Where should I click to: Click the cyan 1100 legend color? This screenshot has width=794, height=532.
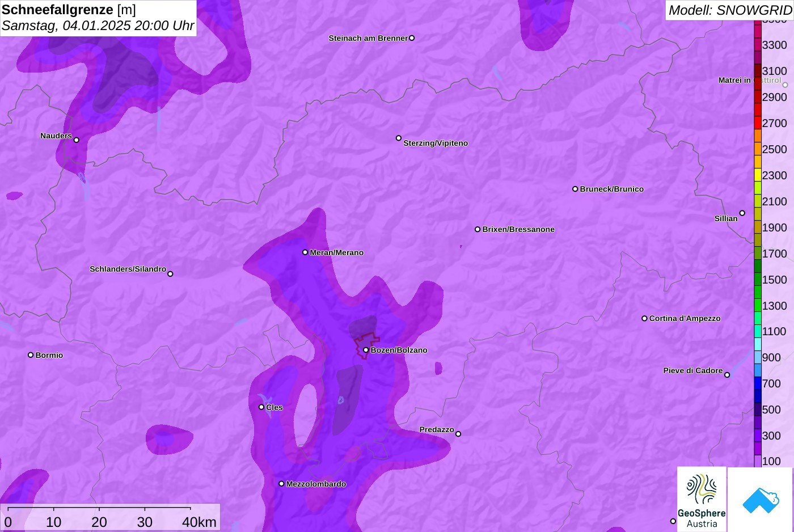(x=758, y=331)
